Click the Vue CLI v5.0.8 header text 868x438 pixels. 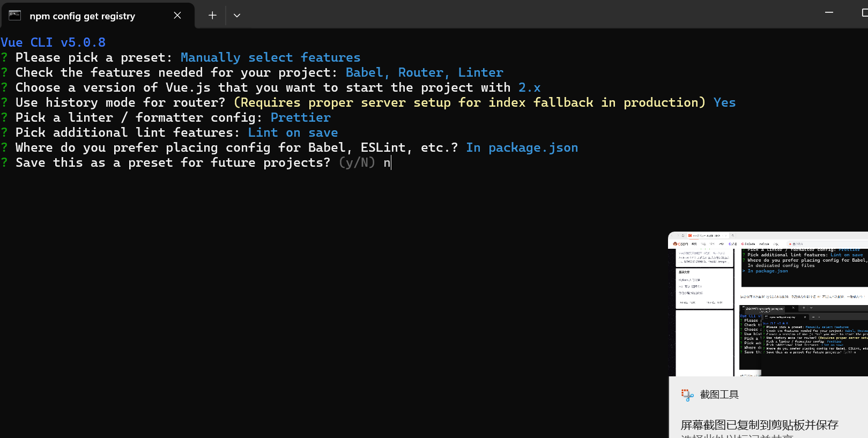pos(53,42)
